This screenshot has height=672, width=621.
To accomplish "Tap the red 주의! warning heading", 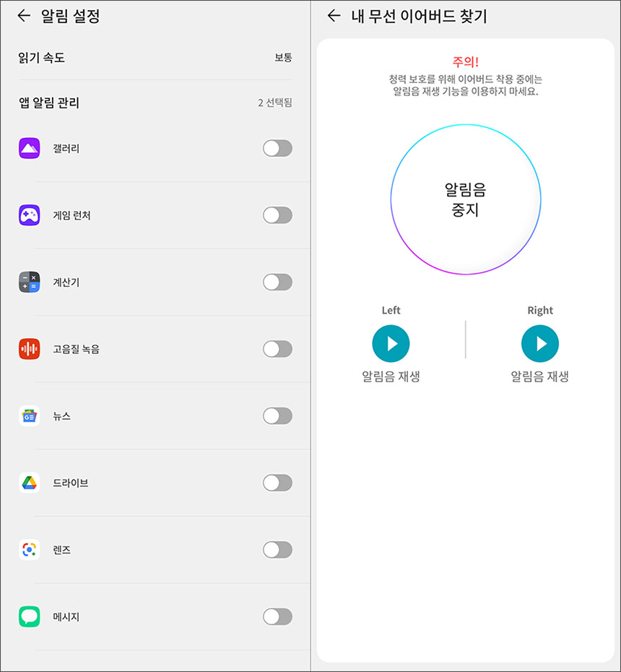I will click(466, 62).
